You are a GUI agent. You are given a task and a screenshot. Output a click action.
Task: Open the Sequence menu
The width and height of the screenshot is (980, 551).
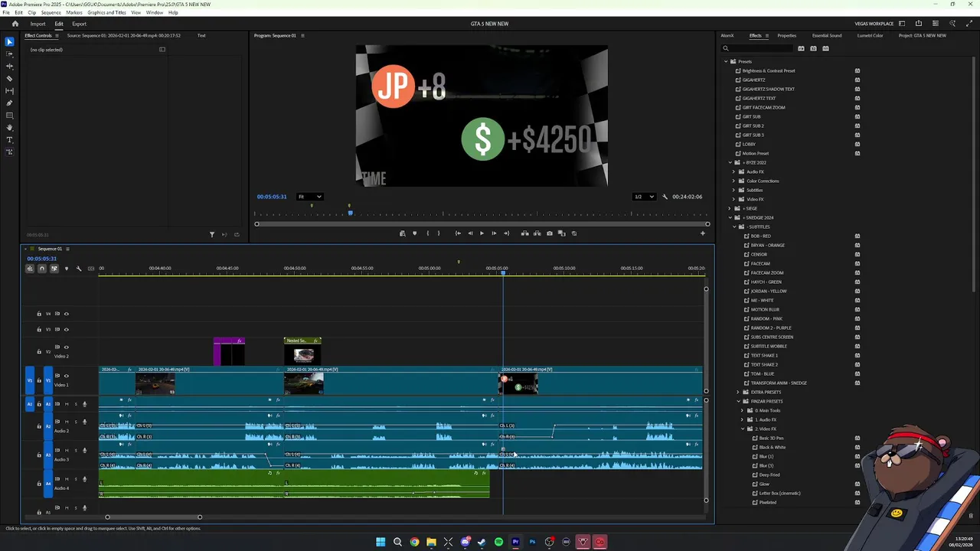point(51,12)
